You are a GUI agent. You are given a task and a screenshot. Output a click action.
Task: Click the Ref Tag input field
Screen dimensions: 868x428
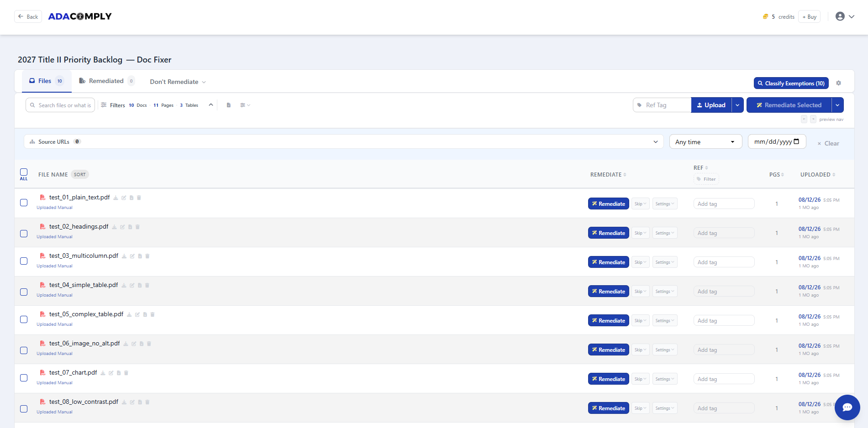click(x=662, y=105)
